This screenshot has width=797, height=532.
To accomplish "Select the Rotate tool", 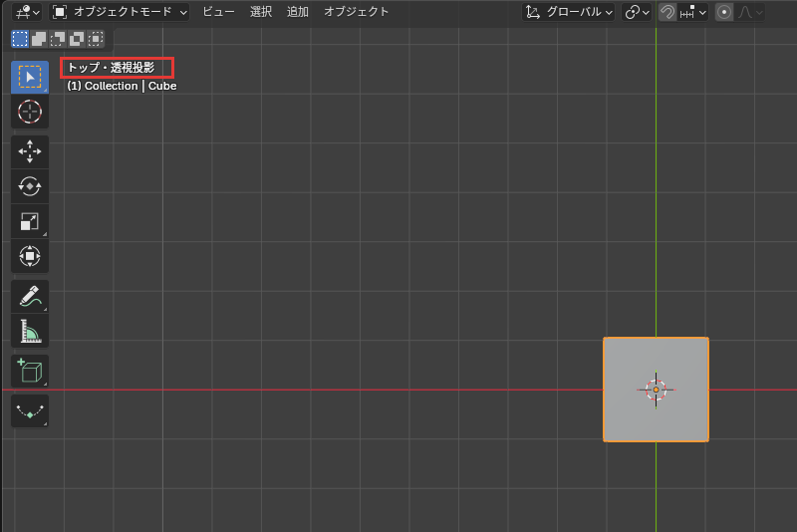I will click(30, 186).
